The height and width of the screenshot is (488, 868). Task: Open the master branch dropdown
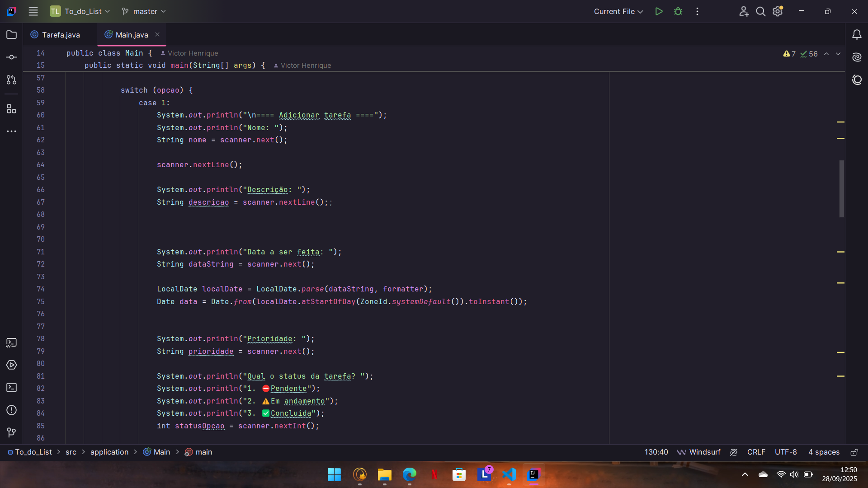click(x=144, y=11)
